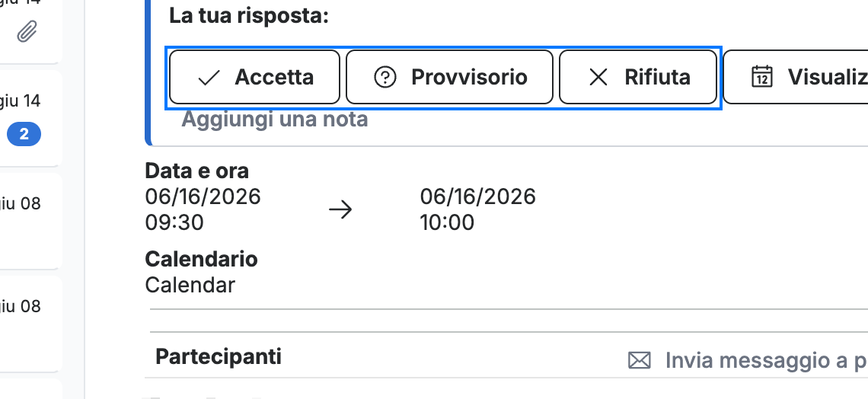Select the end time 10:00
The width and height of the screenshot is (868, 399).
click(447, 222)
